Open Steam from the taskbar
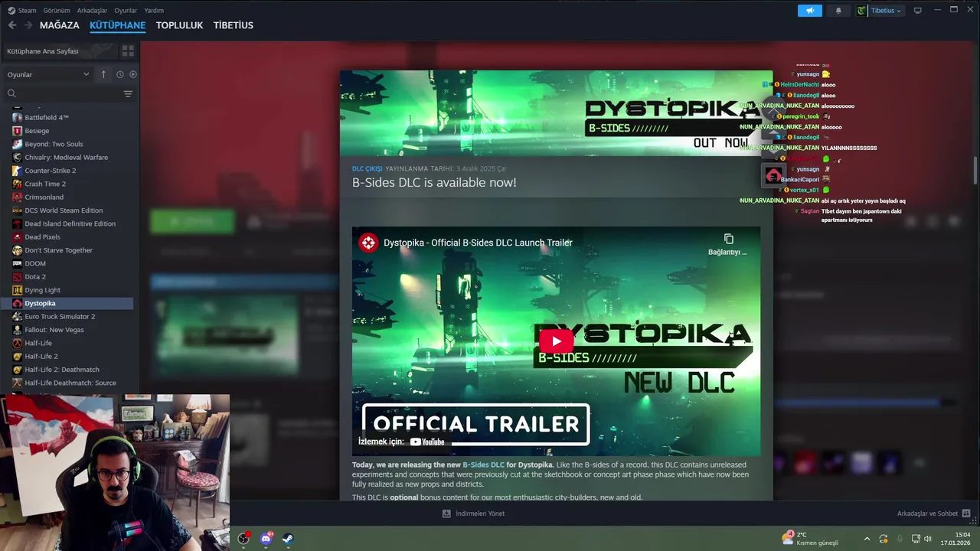 coord(288,538)
